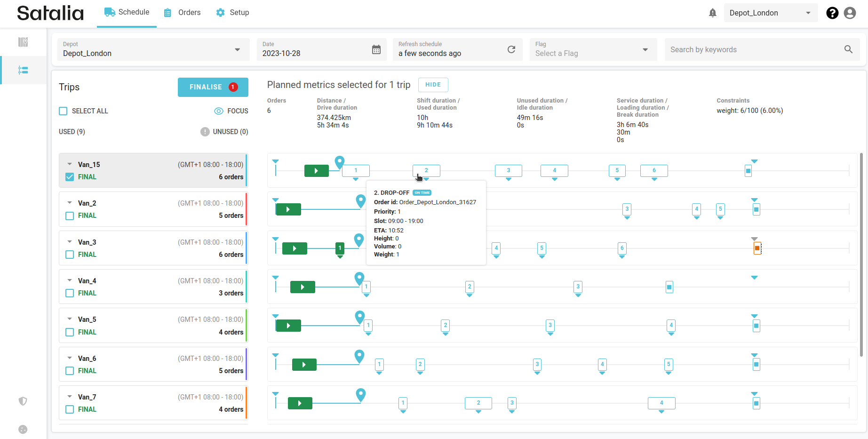Click the refresh schedule icon
The image size is (868, 439).
tap(511, 49)
